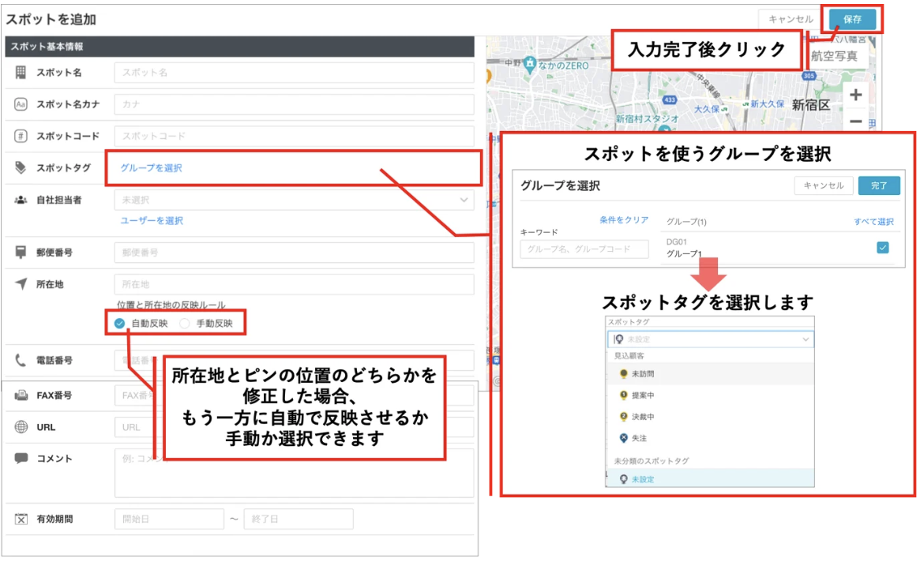Click the building icon beside スポット名

[21, 73]
